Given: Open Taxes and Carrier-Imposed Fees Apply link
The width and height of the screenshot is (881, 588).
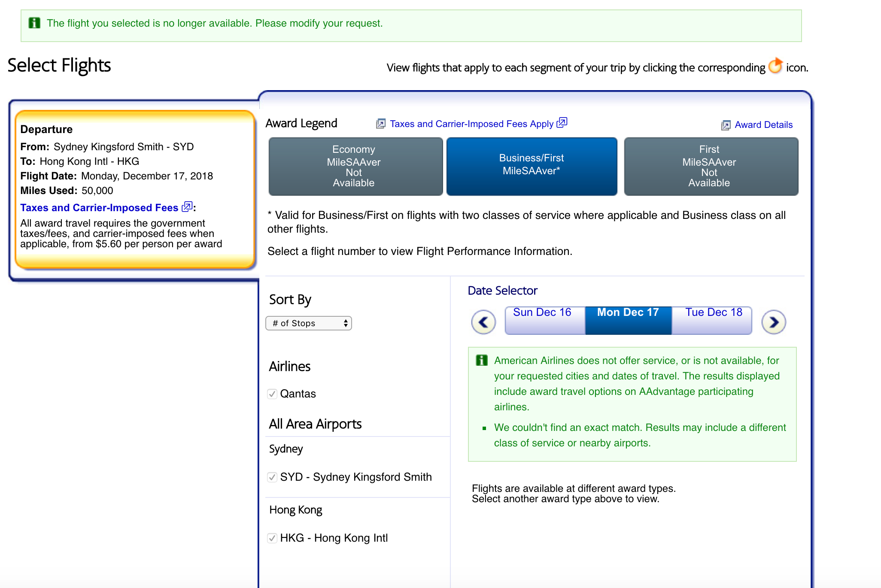Looking at the screenshot, I should pos(471,124).
